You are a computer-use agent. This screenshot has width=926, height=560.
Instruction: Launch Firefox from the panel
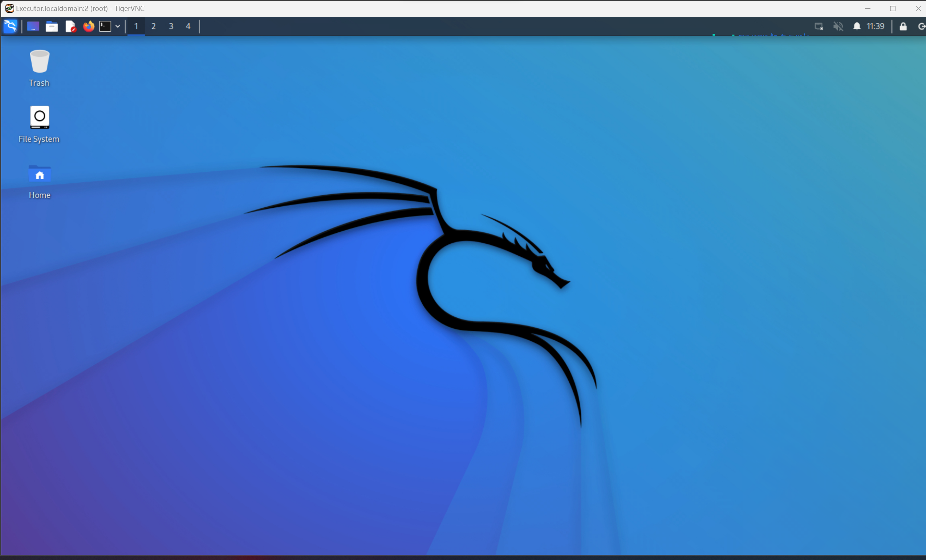89,26
